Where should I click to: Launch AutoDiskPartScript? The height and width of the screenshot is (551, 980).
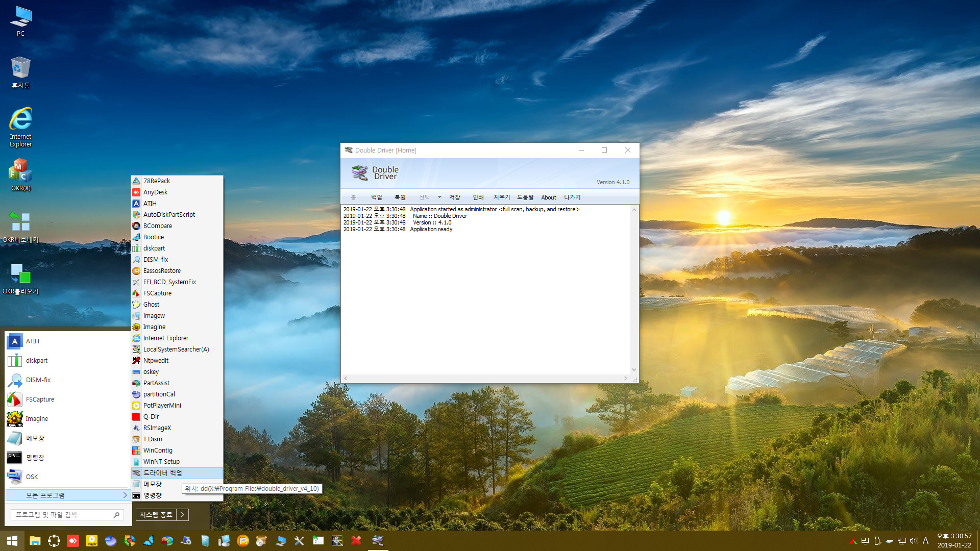tap(177, 215)
